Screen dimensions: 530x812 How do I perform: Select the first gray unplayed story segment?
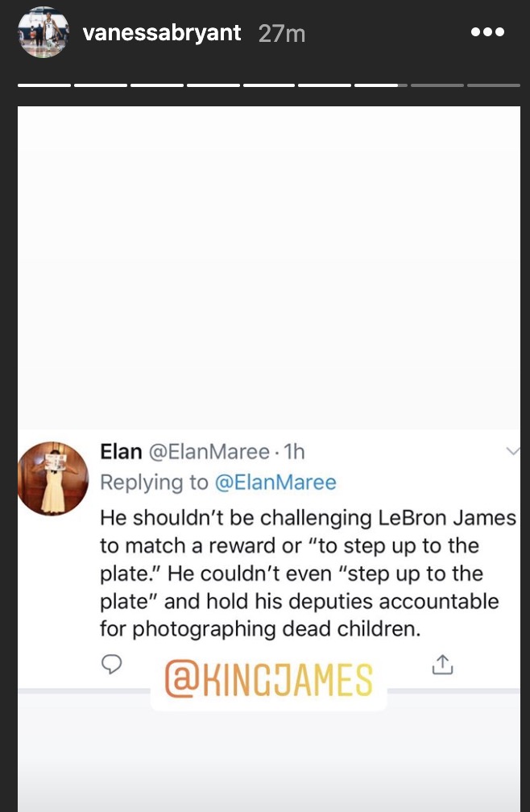[437, 85]
